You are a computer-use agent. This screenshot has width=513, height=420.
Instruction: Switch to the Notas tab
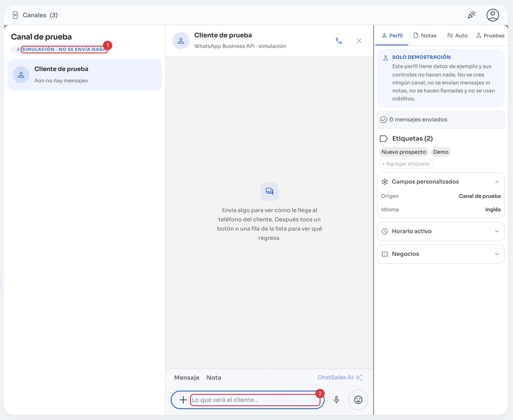point(425,36)
